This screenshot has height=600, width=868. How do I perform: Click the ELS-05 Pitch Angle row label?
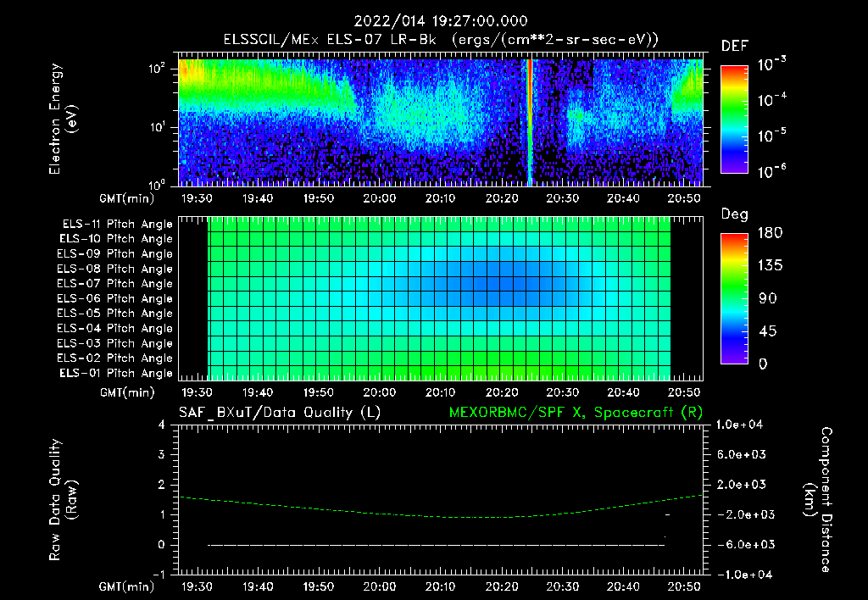coord(115,314)
